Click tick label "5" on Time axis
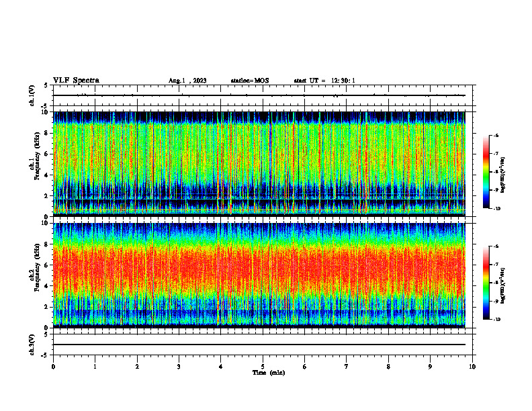This screenshot has width=532, height=411. [263, 367]
